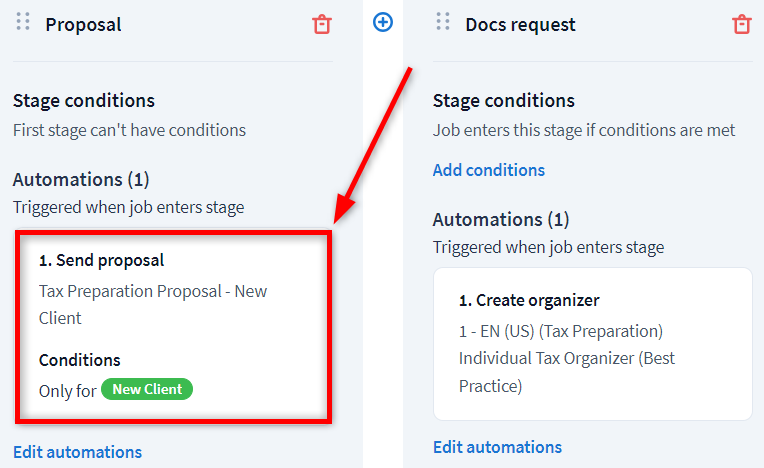Delete the Docs request stage

(x=741, y=24)
